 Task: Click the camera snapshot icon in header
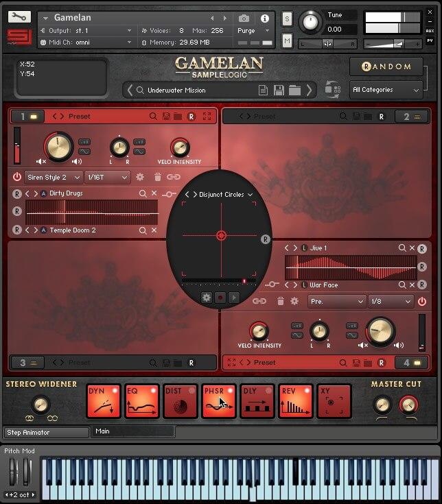click(x=244, y=19)
